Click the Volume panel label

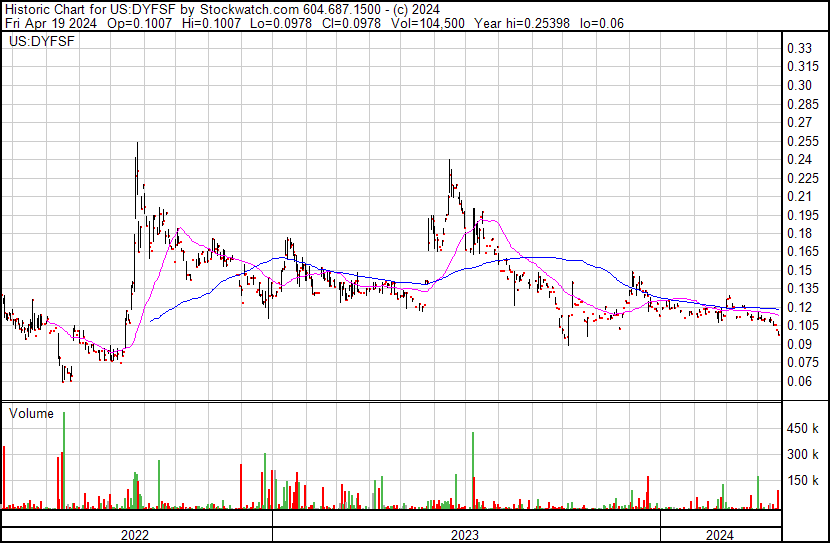(x=31, y=413)
